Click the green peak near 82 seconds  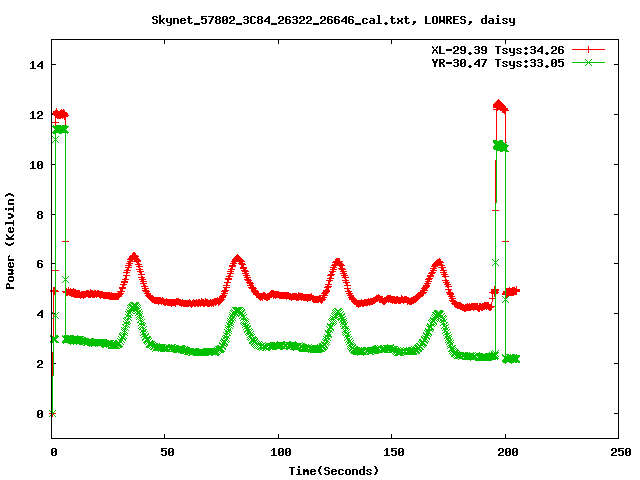(237, 312)
